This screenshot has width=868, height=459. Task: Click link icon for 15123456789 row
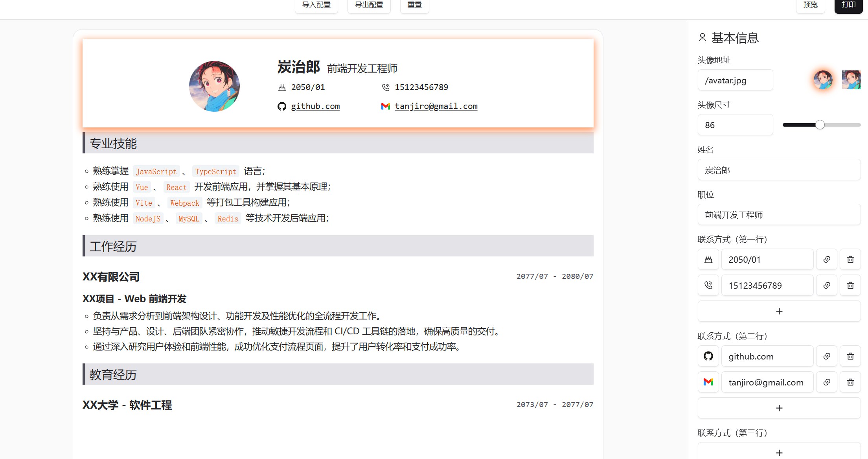[827, 286]
